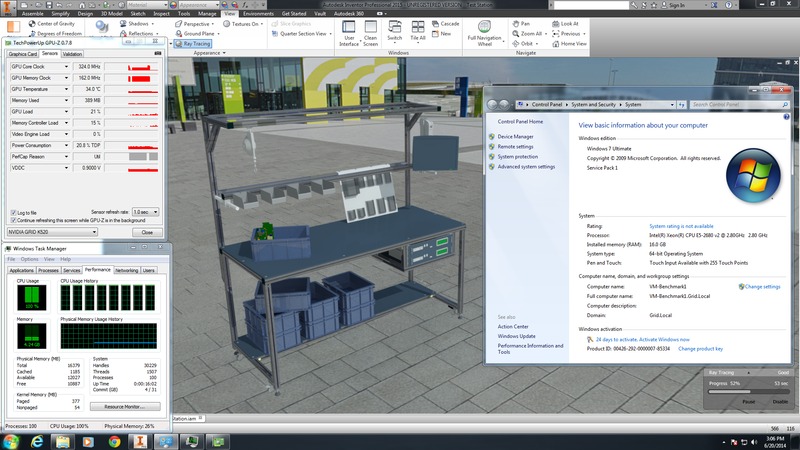Click the Look At tool
The image size is (800, 450).
point(567,22)
